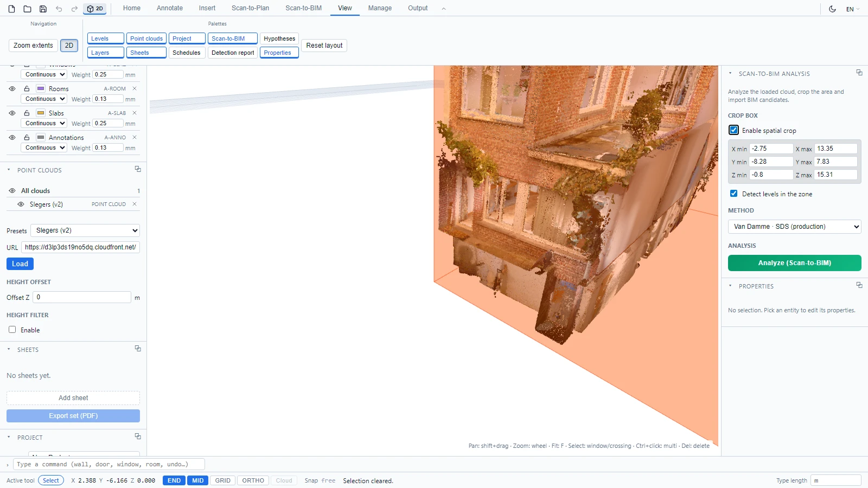Click Add sheet button
Viewport: 868px width, 488px height.
click(x=73, y=398)
